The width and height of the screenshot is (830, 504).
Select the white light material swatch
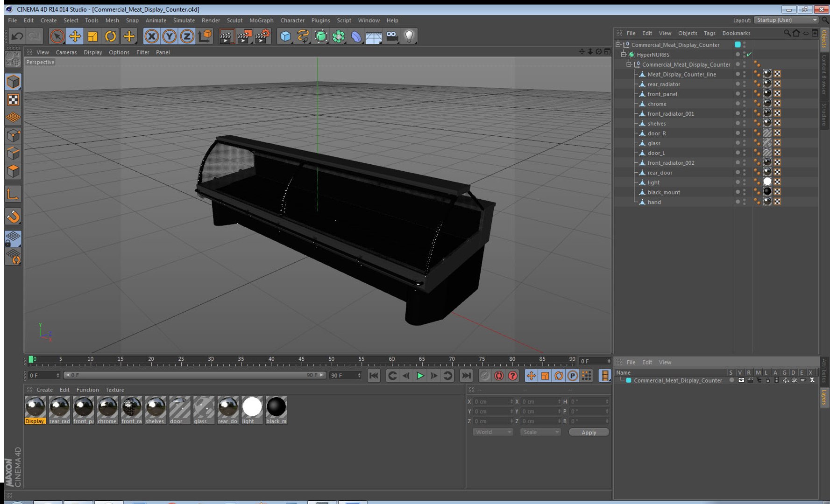point(252,407)
